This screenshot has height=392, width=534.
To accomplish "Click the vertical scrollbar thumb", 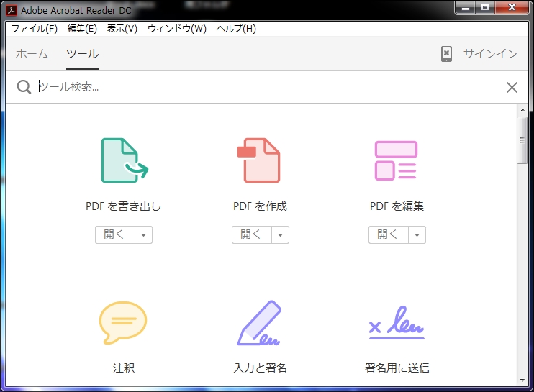I will [x=522, y=140].
